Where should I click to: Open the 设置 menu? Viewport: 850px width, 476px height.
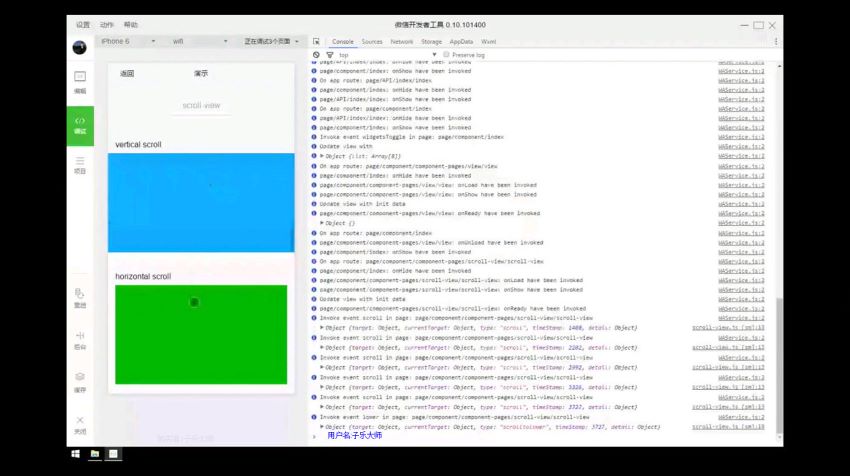click(83, 25)
